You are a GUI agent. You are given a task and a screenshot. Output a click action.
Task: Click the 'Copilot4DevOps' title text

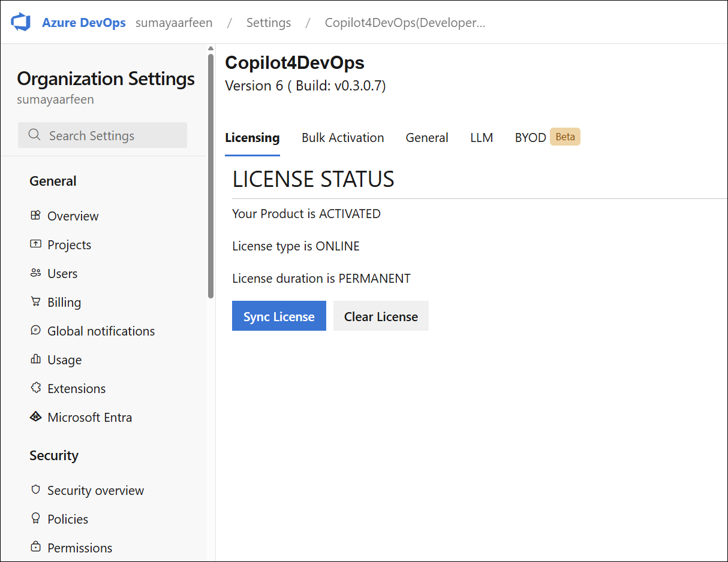[x=294, y=62]
